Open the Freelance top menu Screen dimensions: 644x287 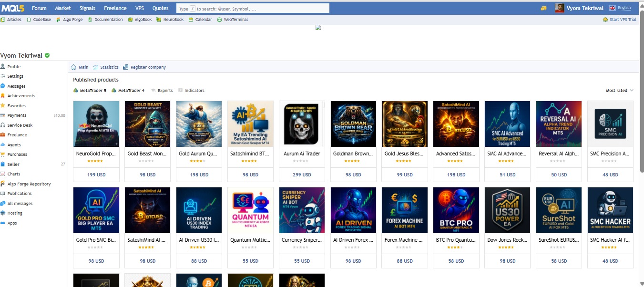point(115,8)
